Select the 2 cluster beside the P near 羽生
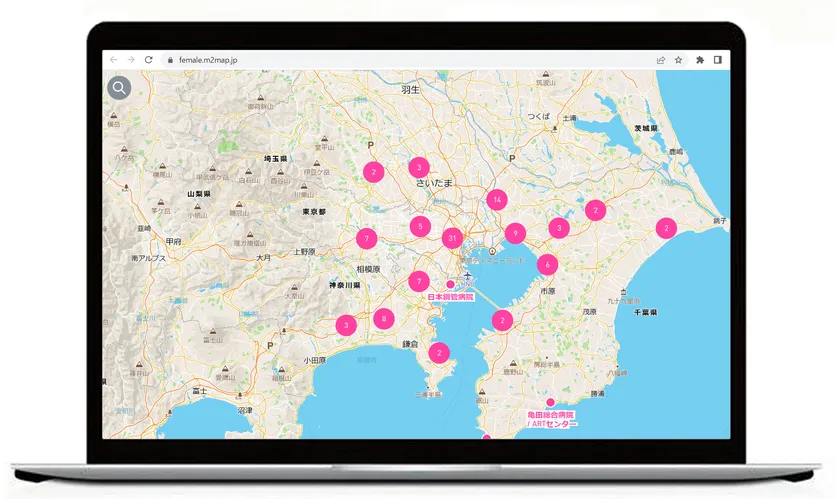The width and height of the screenshot is (840, 499). point(373,172)
